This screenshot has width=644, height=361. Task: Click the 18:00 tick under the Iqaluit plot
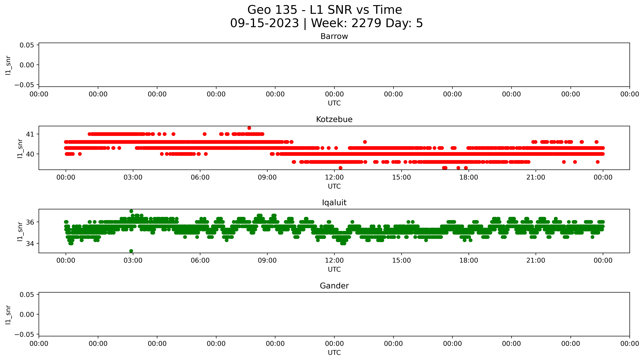(x=469, y=261)
